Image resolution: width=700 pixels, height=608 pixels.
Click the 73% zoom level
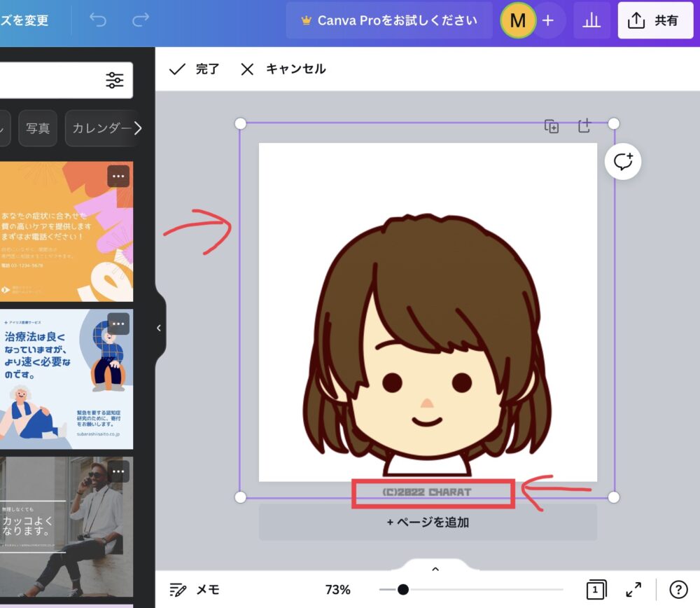coord(338,590)
